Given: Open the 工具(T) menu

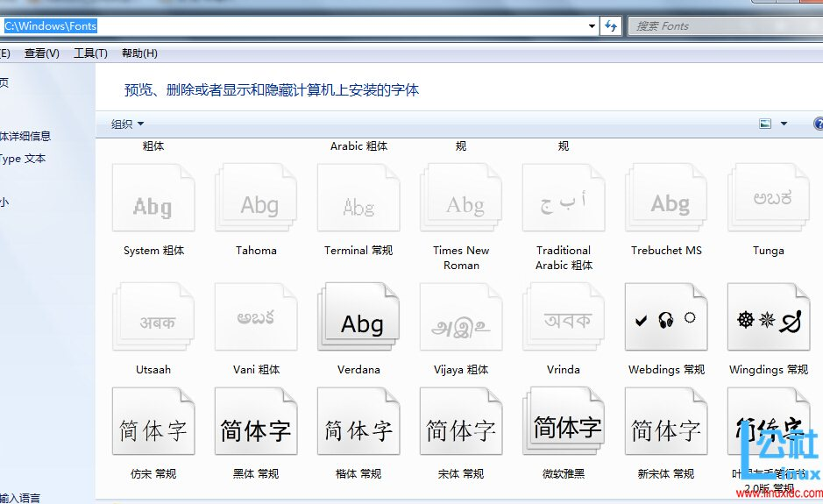Looking at the screenshot, I should (90, 53).
